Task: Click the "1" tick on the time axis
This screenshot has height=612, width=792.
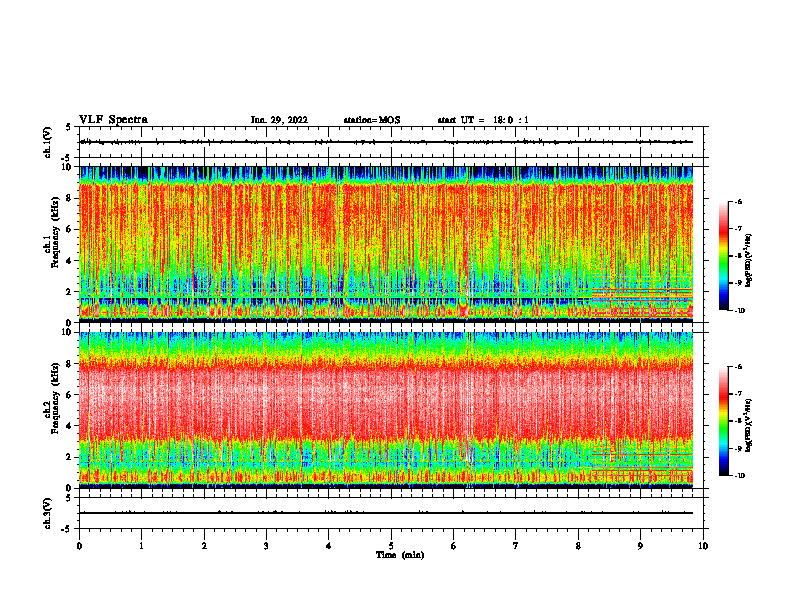Action: tap(141, 546)
